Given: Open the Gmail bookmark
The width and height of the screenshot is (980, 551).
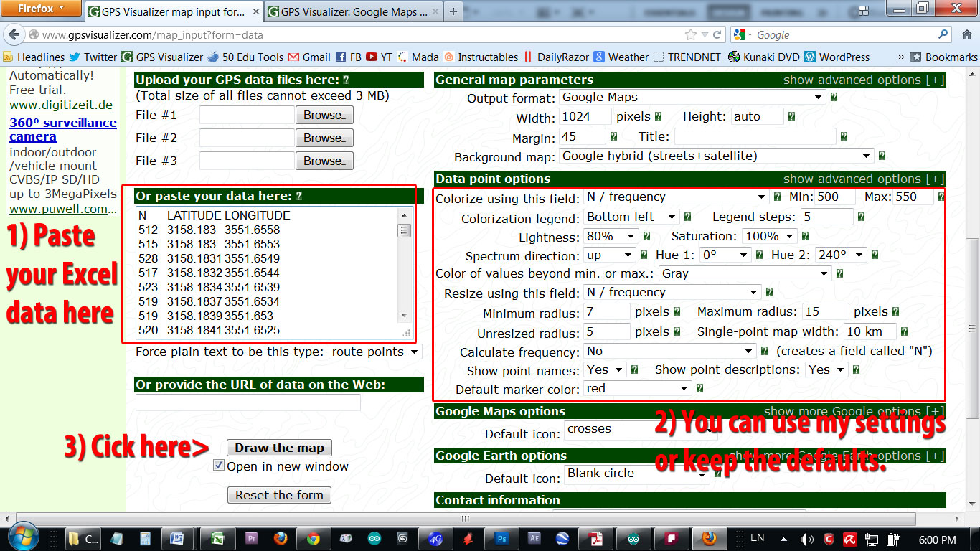Looking at the screenshot, I should (309, 57).
